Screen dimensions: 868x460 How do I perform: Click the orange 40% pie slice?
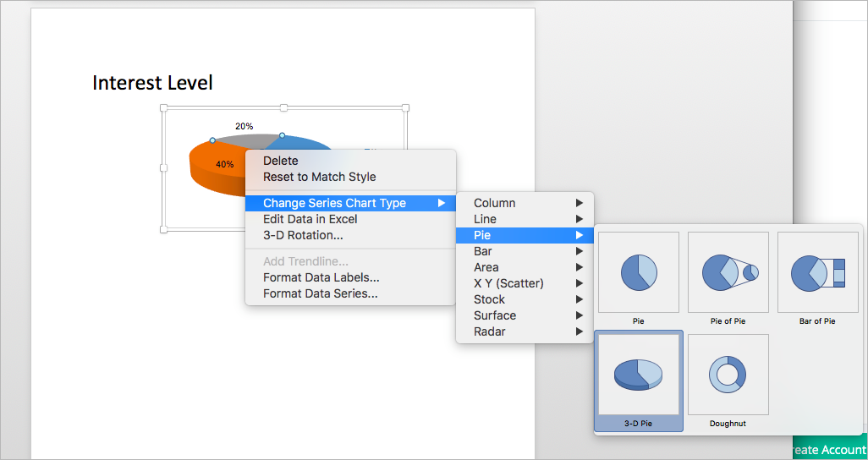click(x=216, y=166)
